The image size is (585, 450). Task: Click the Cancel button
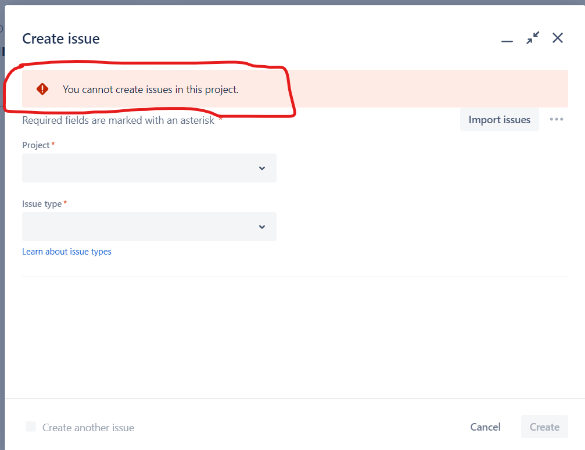point(485,427)
